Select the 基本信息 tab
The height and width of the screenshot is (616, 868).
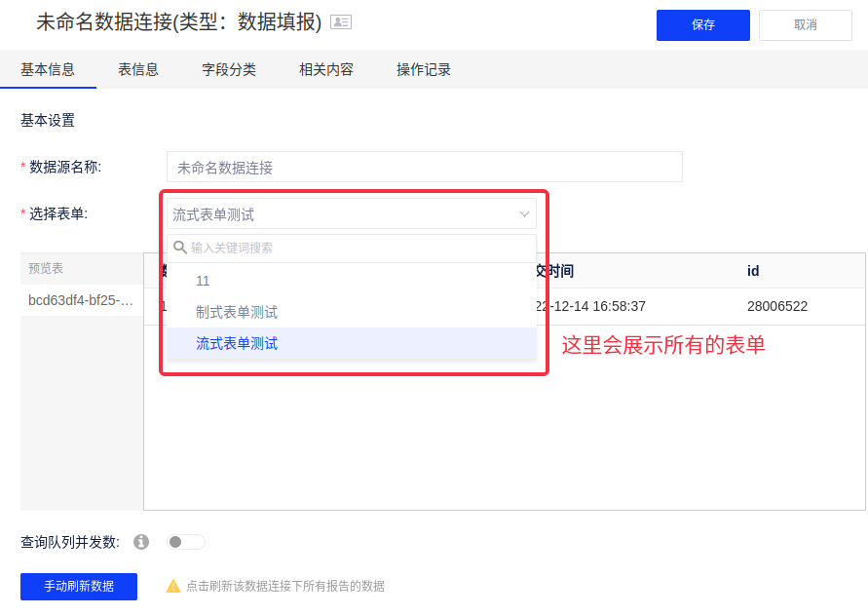pyautogui.click(x=48, y=69)
